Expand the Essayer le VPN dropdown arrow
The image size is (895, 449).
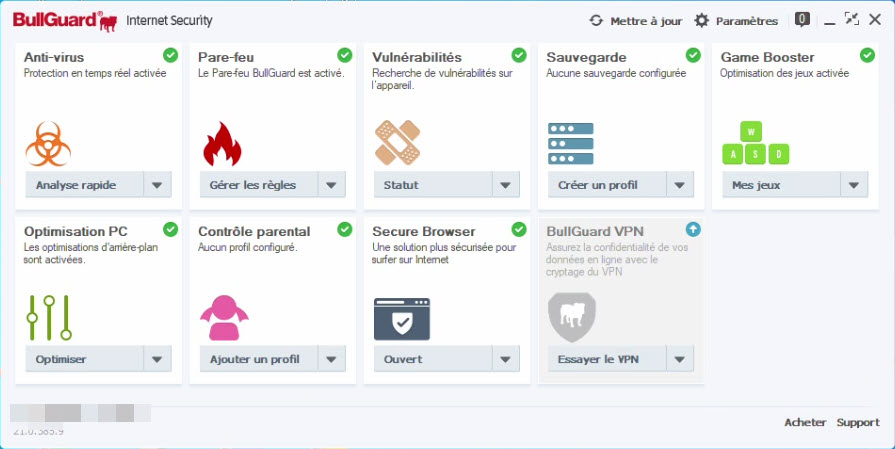point(680,359)
